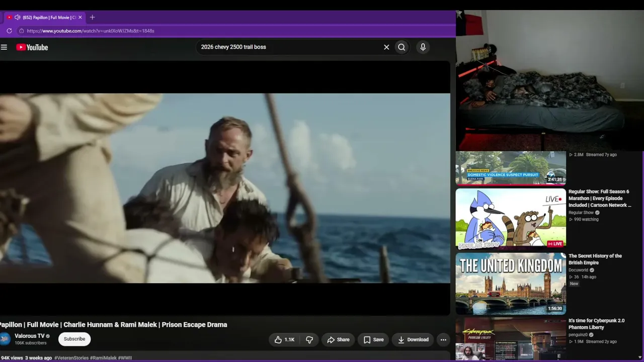Open a new browser tab with plus icon
The image size is (644, 362).
[x=92, y=17]
